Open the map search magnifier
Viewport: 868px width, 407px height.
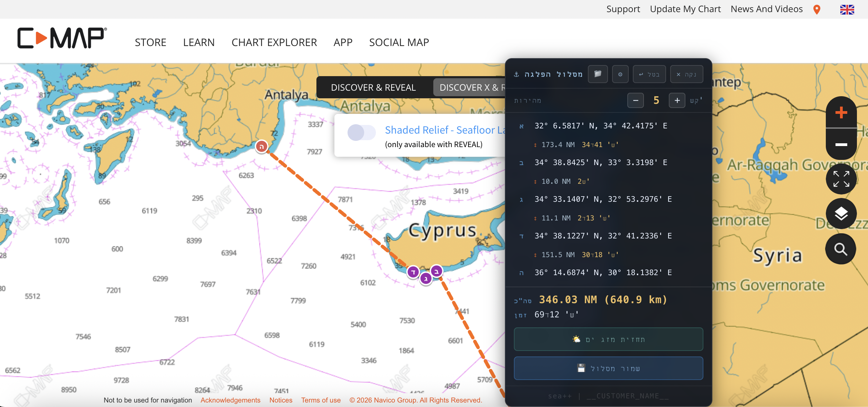[841, 249]
